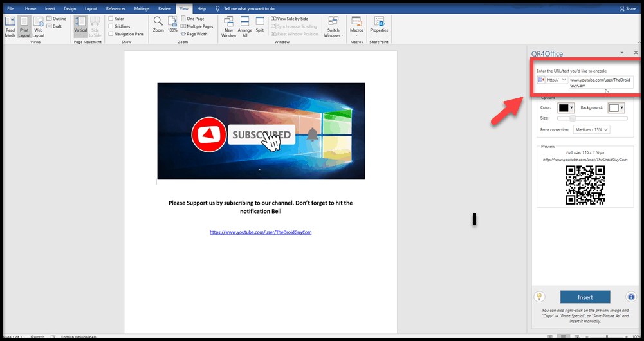
Task: Click the lightbulb tips icon in QR4Office
Action: 540,297
